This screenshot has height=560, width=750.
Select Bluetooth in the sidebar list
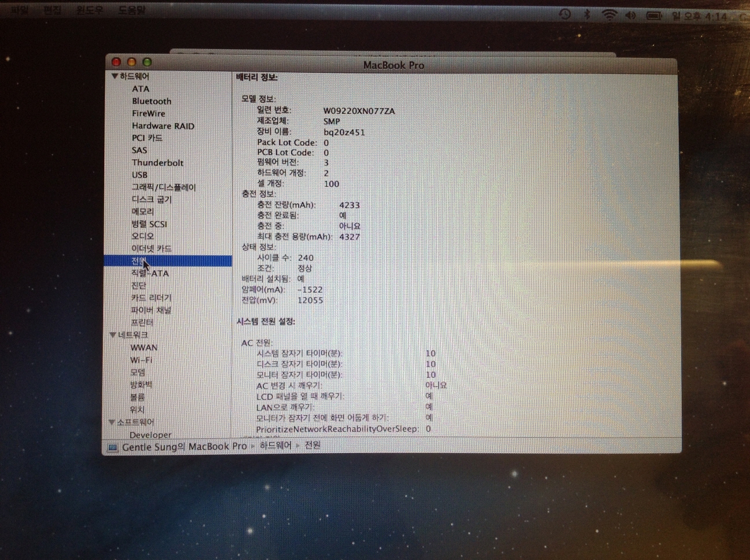(152, 101)
